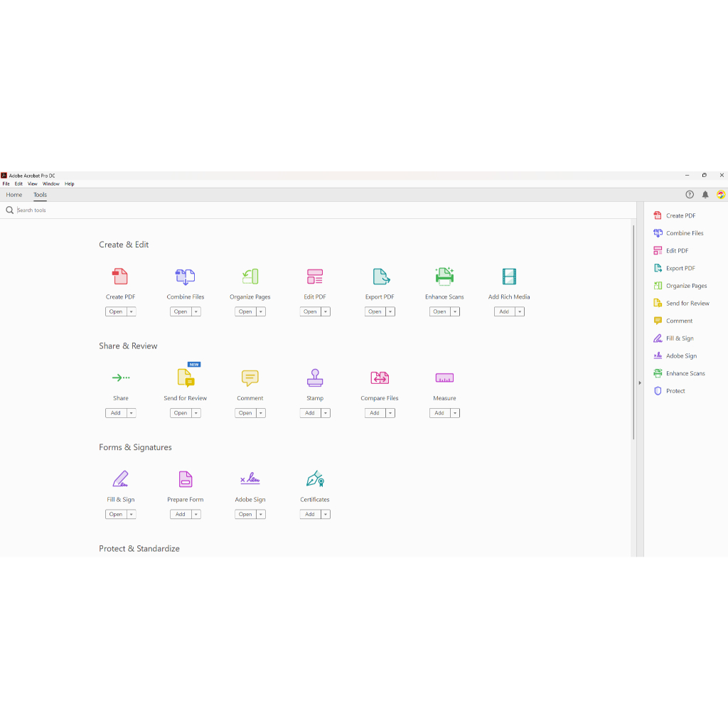Screen dimensions: 728x728
Task: Click the Fill & Sign tool icon
Action: pyautogui.click(x=120, y=478)
